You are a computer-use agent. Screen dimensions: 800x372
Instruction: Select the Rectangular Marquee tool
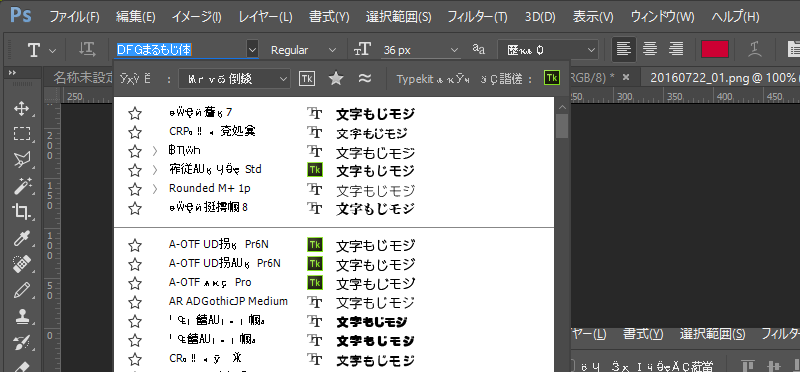click(x=21, y=134)
